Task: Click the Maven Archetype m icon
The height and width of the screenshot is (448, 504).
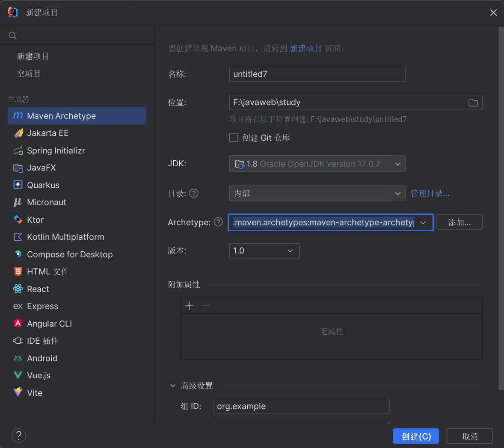Action: pos(18,115)
